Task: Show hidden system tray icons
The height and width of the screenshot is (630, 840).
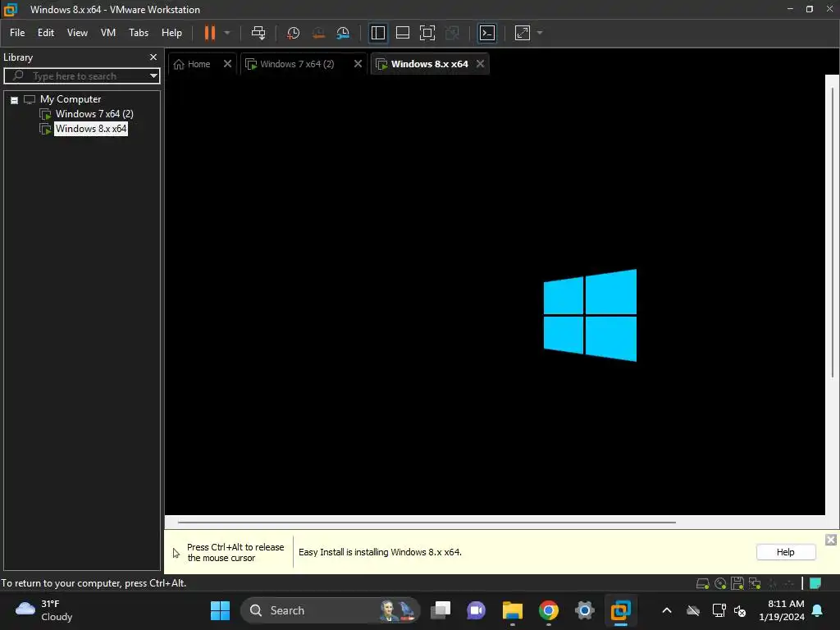Action: (x=666, y=610)
